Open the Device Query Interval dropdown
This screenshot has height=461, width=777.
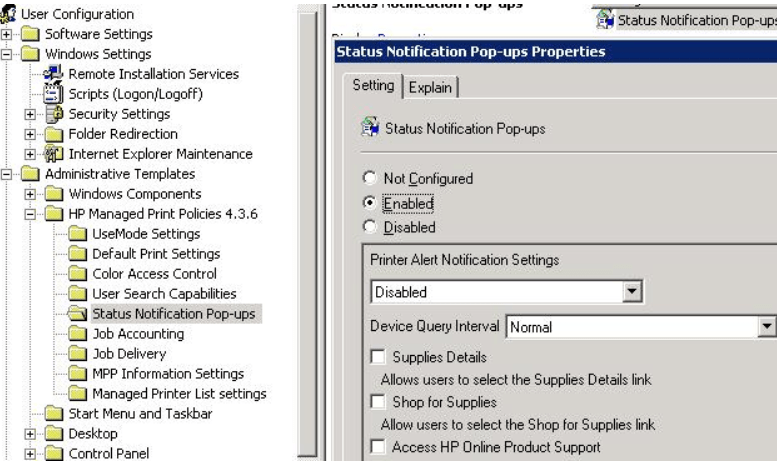(x=767, y=327)
